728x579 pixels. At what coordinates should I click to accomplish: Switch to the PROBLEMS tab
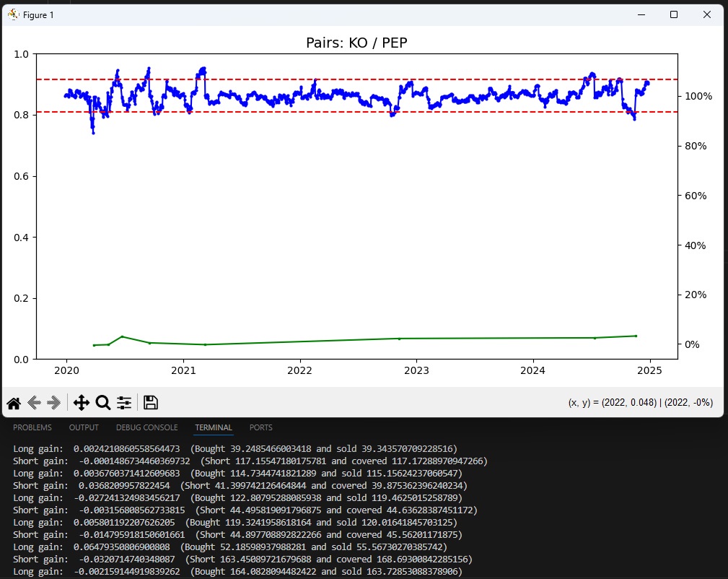(x=32, y=427)
